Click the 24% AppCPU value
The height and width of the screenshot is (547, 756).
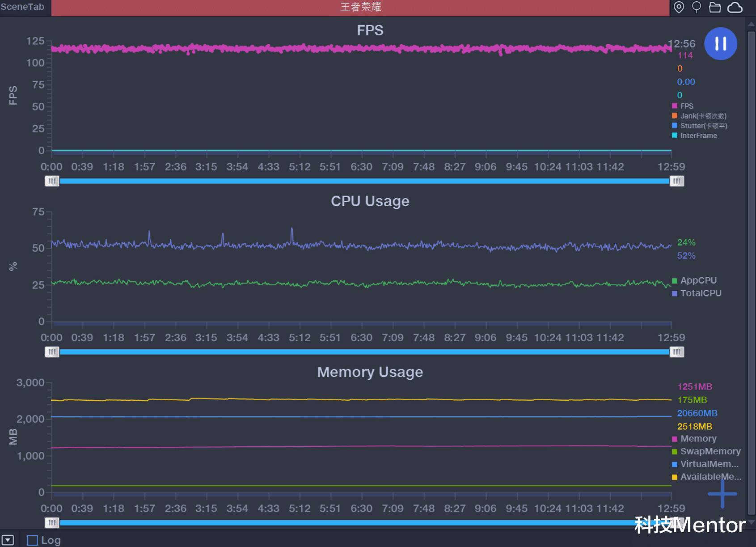pos(686,242)
